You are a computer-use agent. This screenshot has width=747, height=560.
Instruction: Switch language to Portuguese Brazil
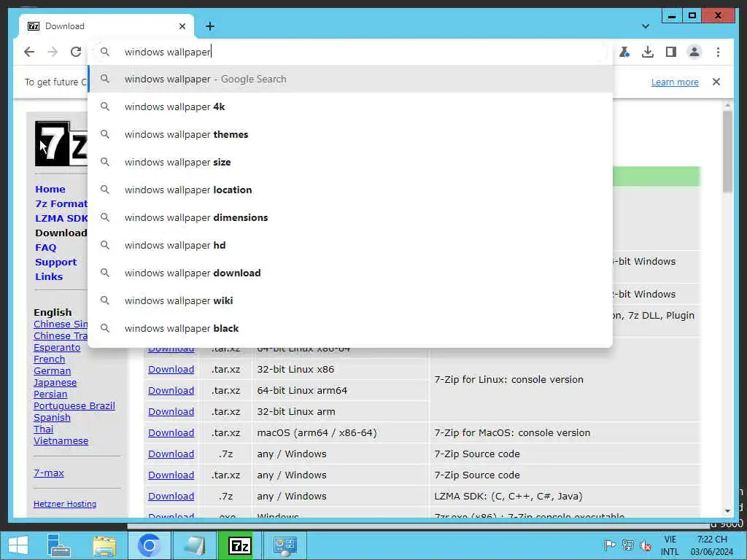[x=74, y=405]
